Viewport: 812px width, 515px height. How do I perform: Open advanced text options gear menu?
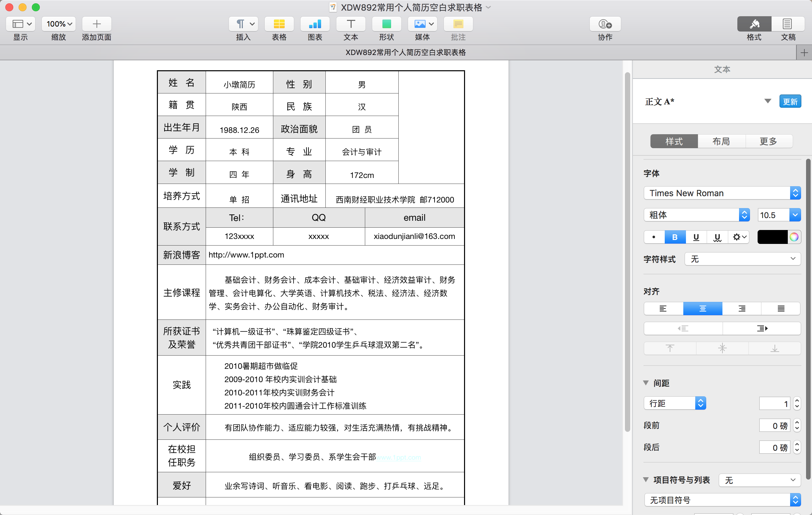(x=739, y=237)
